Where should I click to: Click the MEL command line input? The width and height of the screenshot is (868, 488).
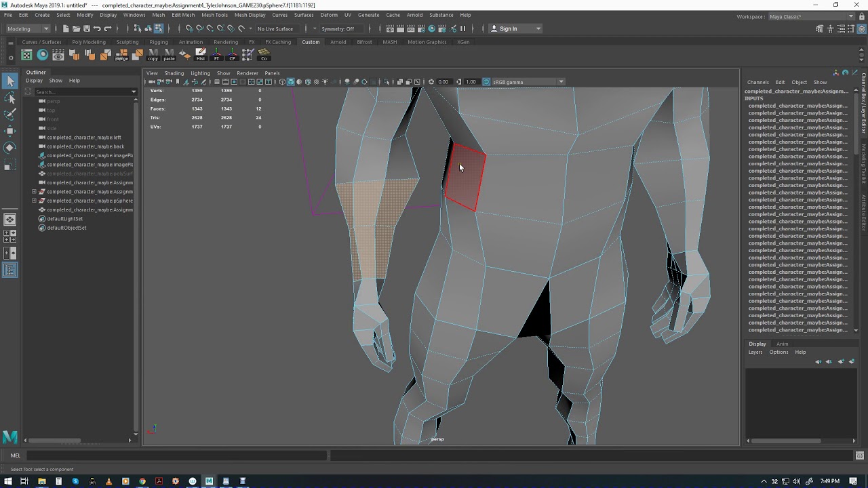tap(176, 455)
